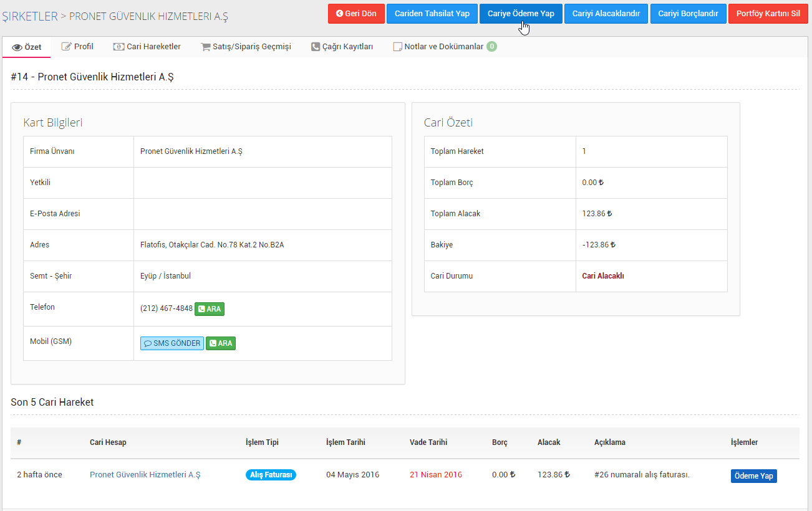
Task: Click the due date 21 Nisan 2016
Action: [x=436, y=475]
